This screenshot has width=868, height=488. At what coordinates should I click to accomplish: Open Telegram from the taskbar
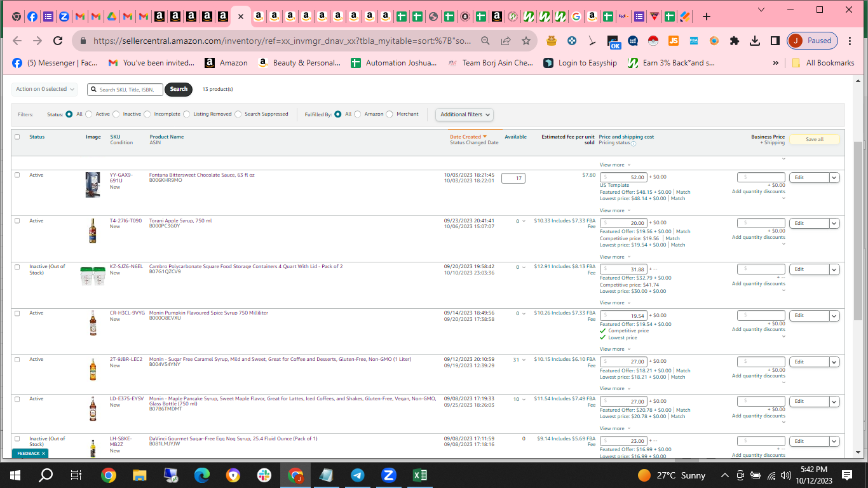[x=358, y=475]
